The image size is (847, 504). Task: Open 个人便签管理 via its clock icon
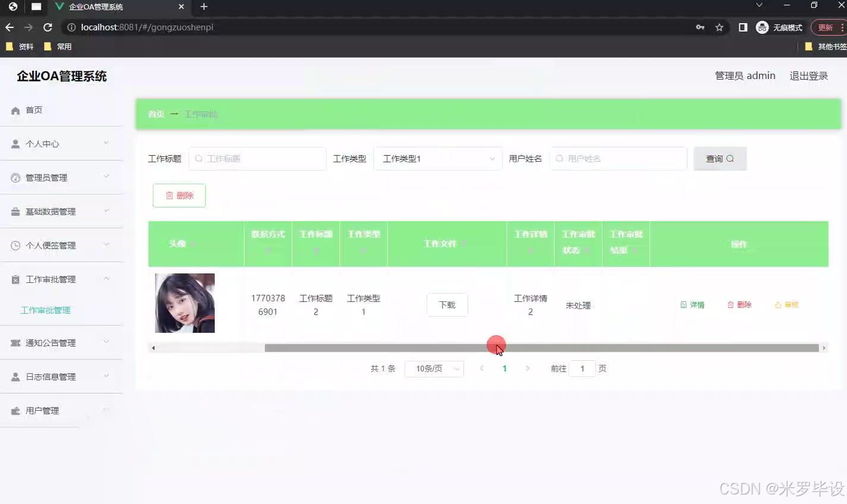point(15,245)
